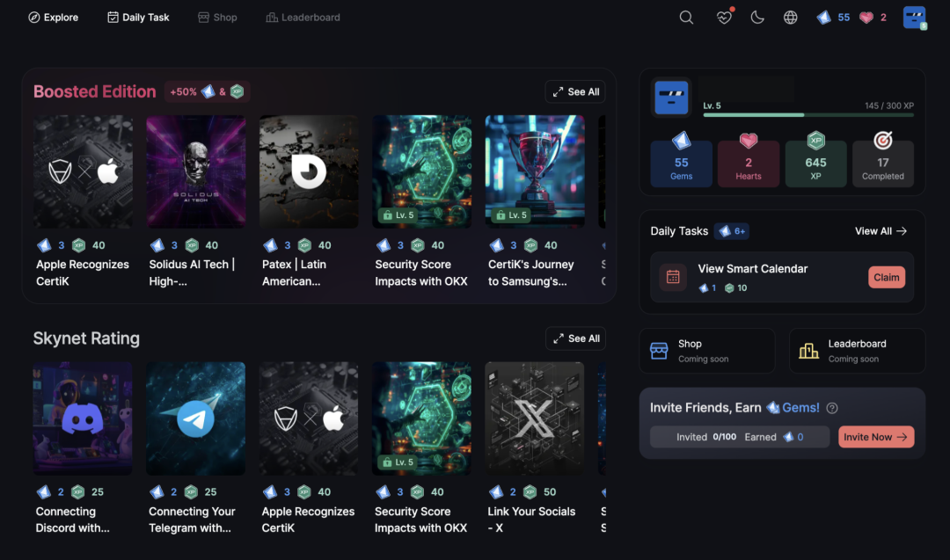This screenshot has width=950, height=560.
Task: Click XP reward icon under Link Your Socials
Action: 530,492
